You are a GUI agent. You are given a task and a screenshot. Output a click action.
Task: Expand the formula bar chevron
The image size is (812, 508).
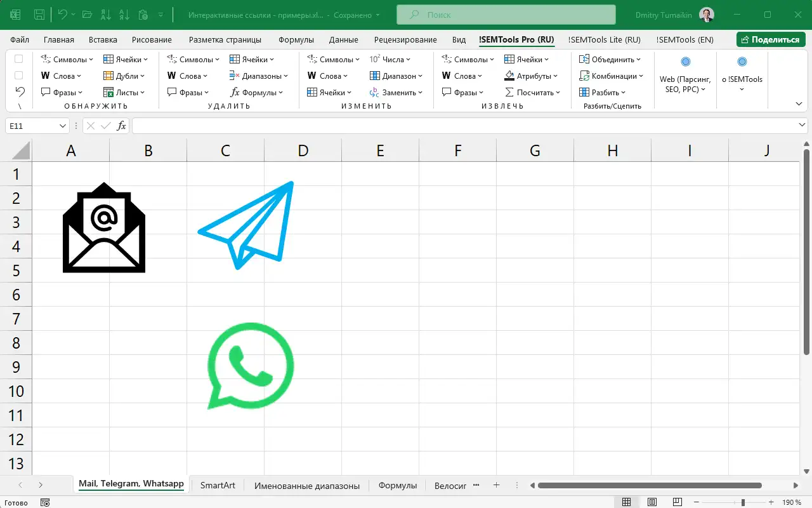pos(802,126)
